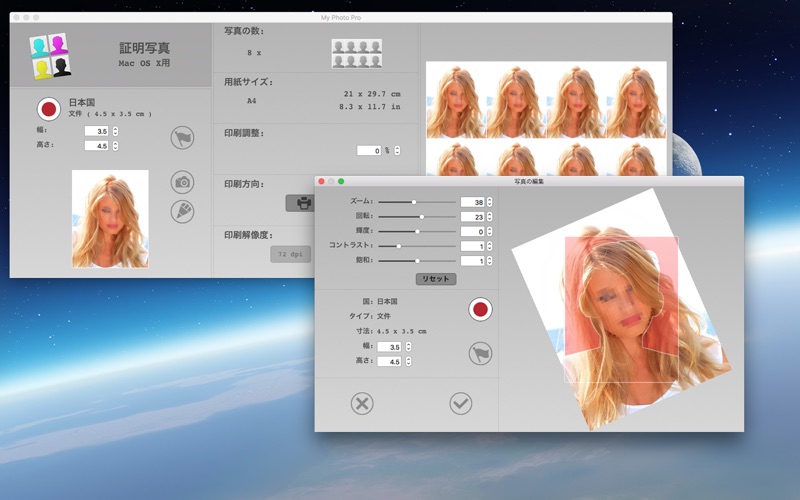The image size is (800, 500).
Task: Click the 日本国 label in main window
Action: (82, 103)
